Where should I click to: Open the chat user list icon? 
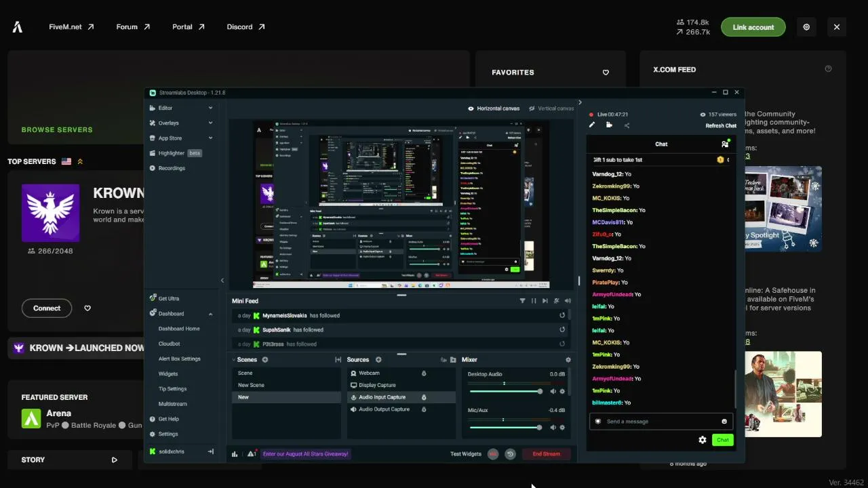(725, 144)
